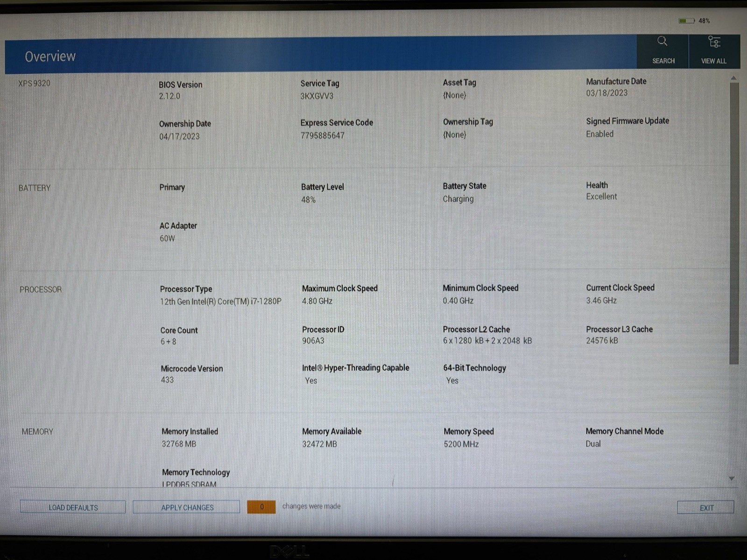Click the Apply Changes button
The height and width of the screenshot is (560, 747).
187,507
